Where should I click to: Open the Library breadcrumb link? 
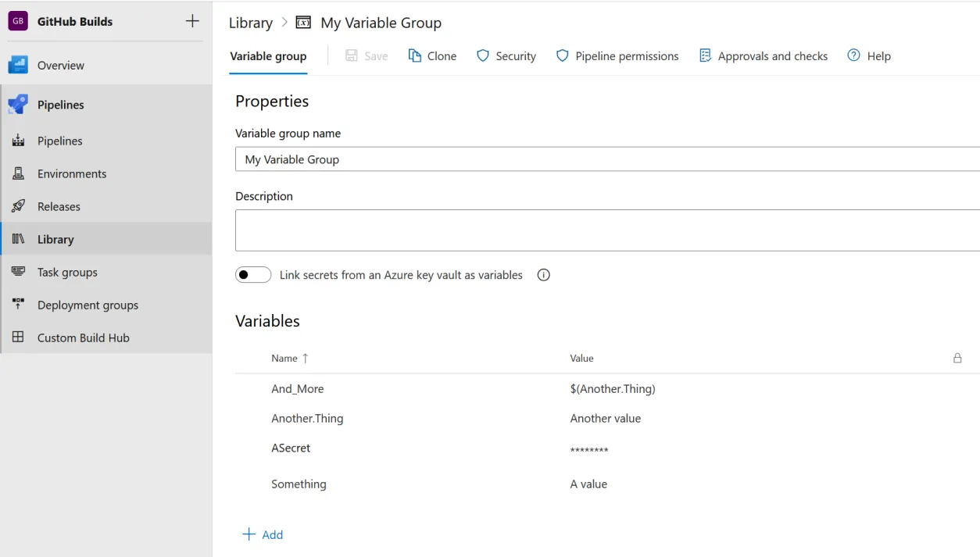click(x=250, y=23)
